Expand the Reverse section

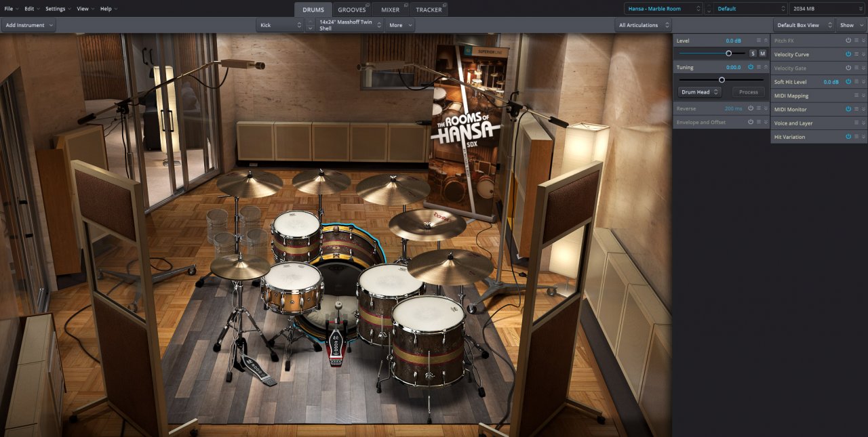(x=766, y=108)
